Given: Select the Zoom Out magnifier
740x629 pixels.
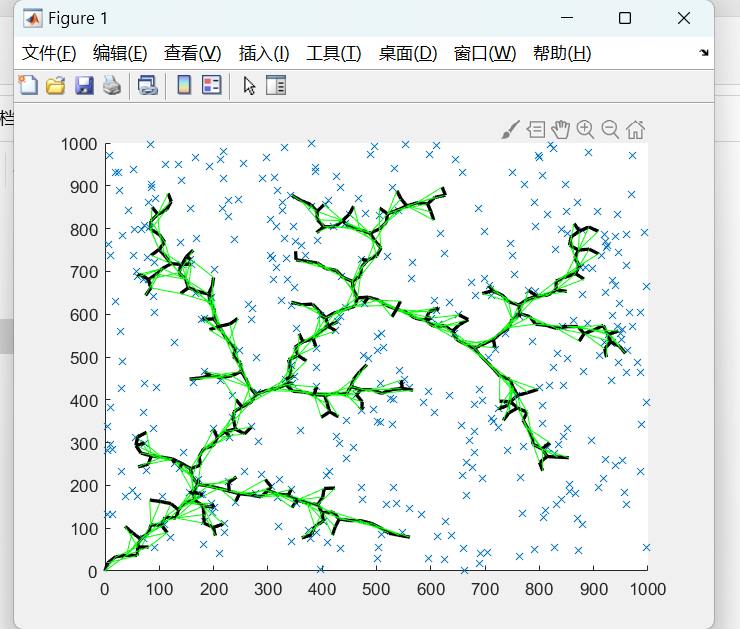Looking at the screenshot, I should coord(610,129).
